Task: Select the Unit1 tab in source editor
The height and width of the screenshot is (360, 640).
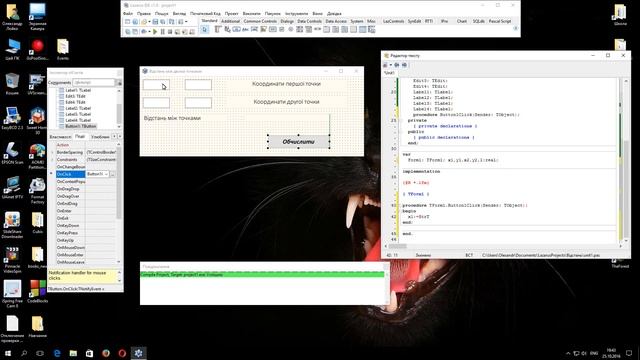Action: (x=389, y=73)
